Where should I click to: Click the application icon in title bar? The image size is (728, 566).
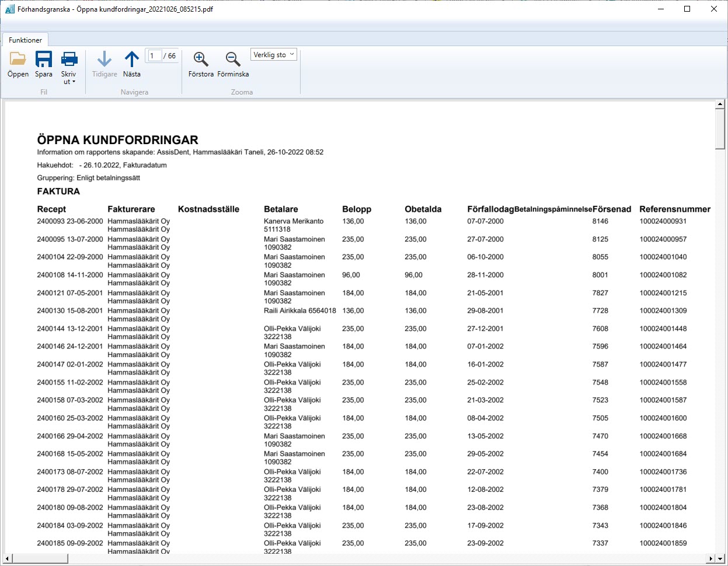[9, 9]
